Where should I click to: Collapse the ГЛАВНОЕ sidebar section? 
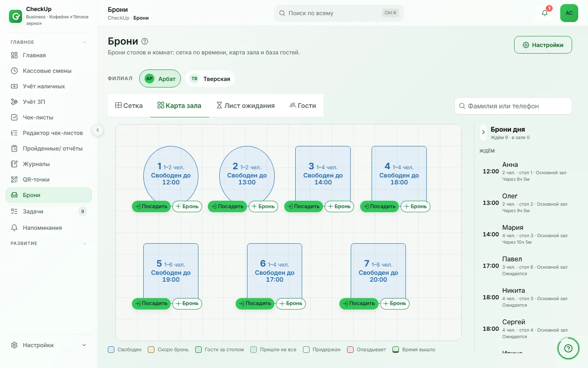tap(85, 42)
